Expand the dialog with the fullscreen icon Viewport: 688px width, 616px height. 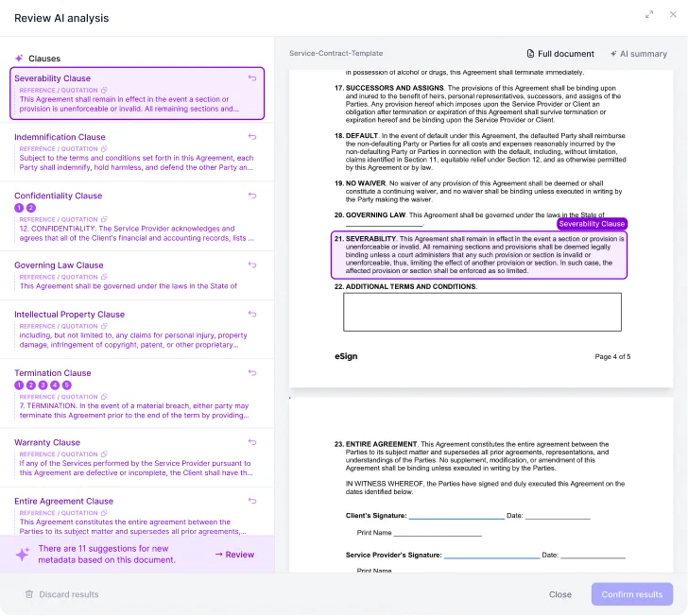coord(649,14)
